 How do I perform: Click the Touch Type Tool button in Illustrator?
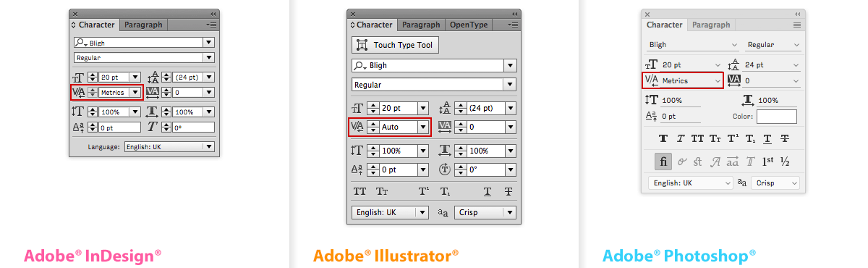[x=395, y=45]
